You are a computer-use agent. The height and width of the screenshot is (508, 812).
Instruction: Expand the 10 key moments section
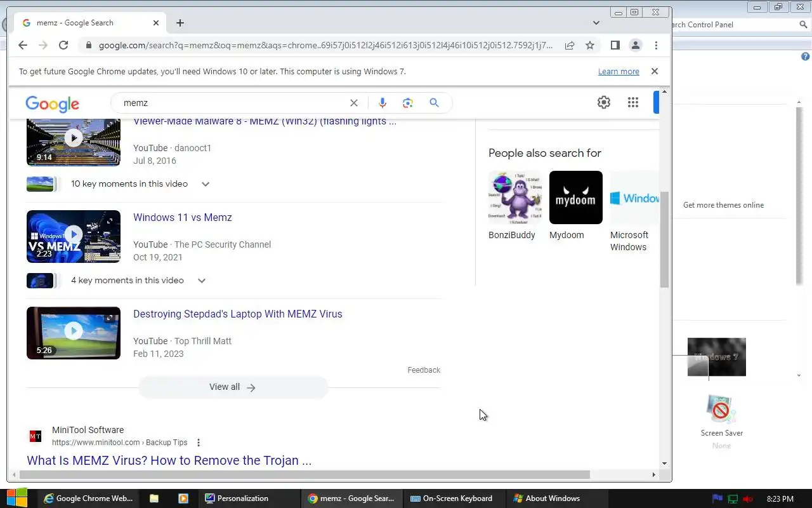click(206, 184)
